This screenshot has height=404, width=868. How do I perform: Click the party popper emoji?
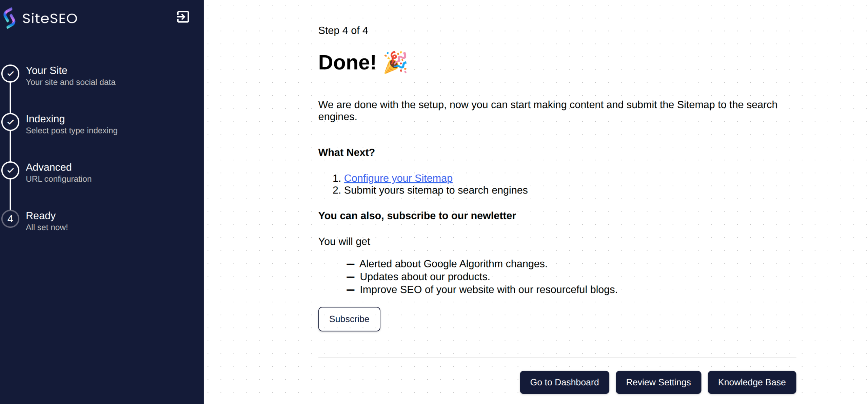tap(395, 62)
